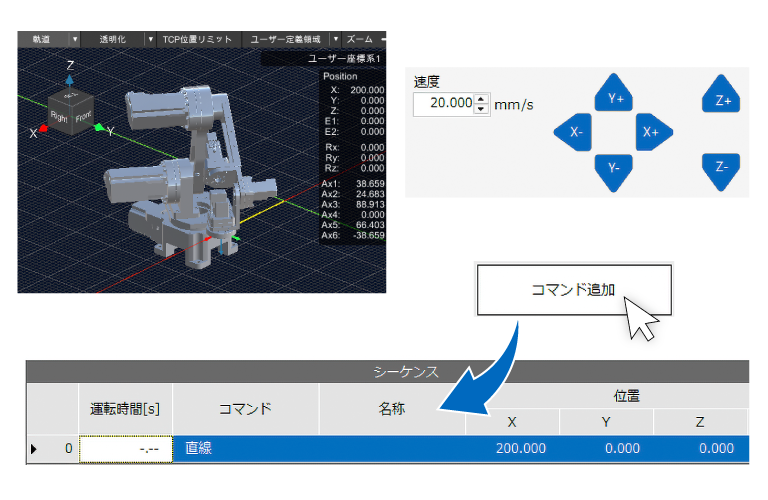The width and height of the screenshot is (768, 500).
Task: Click the ズーム toolbar item
Action: coord(360,39)
